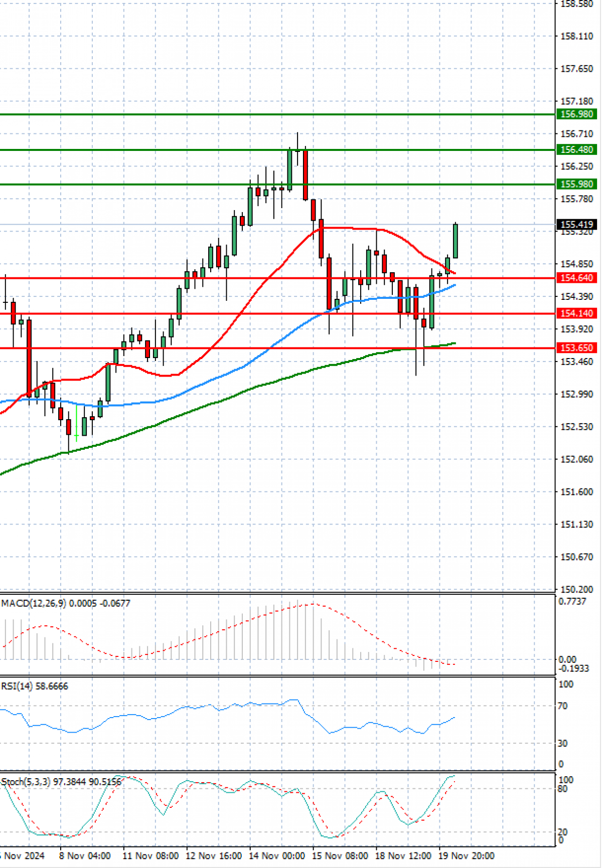Select the 153.650 red support price label
The image size is (602, 868).
click(576, 348)
